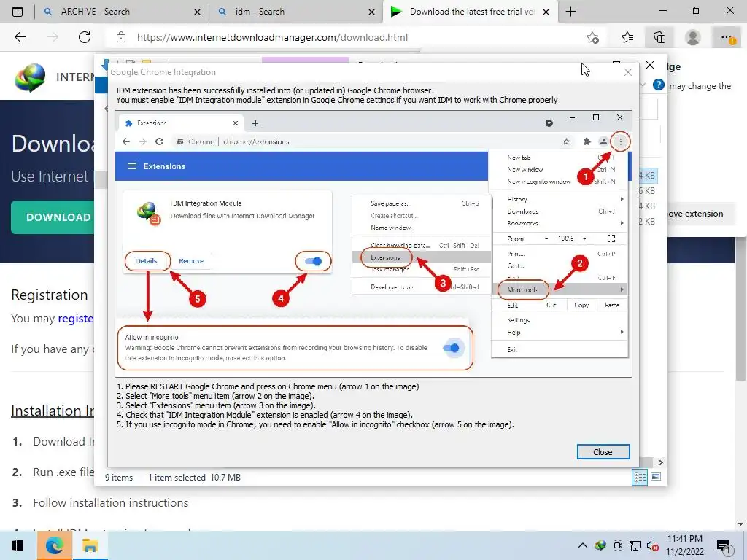Viewport: 747px width, 560px height.
Task: Click the '9 items' status text
Action: (119, 477)
